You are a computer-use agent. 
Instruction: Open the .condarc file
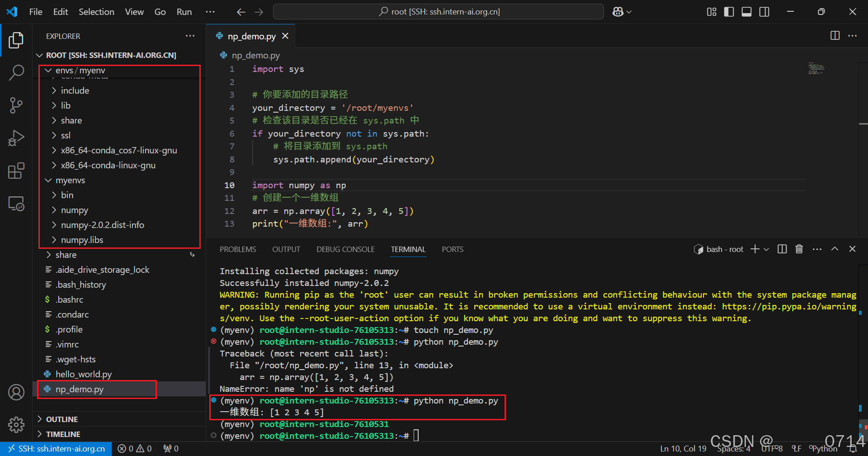pos(119,314)
